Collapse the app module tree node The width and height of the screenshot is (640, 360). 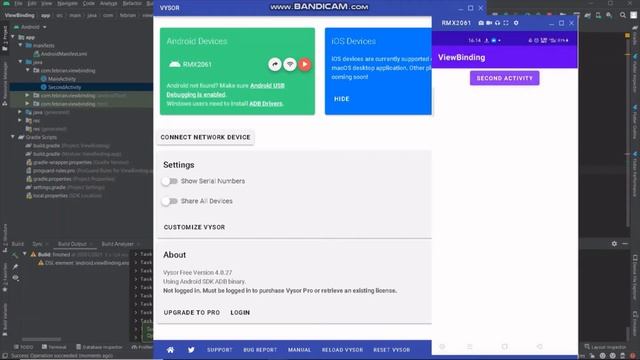click(13, 37)
